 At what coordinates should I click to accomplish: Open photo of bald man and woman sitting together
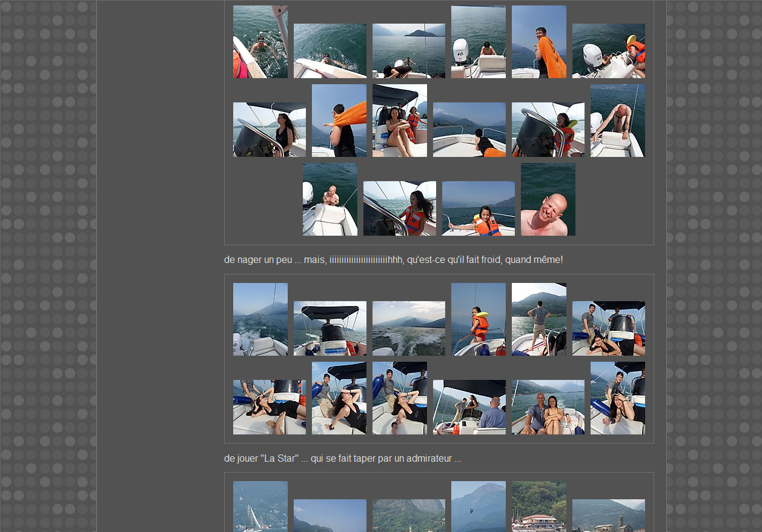click(x=548, y=407)
